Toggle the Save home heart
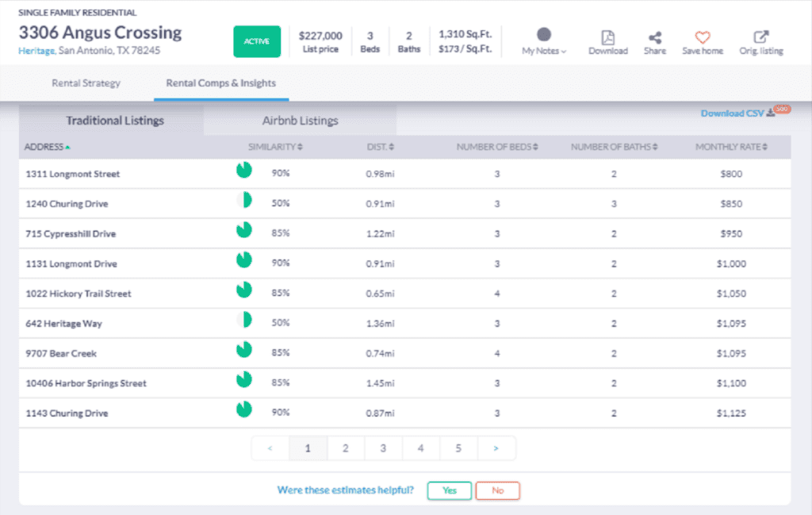Screen dimensions: 812x515 [x=703, y=37]
